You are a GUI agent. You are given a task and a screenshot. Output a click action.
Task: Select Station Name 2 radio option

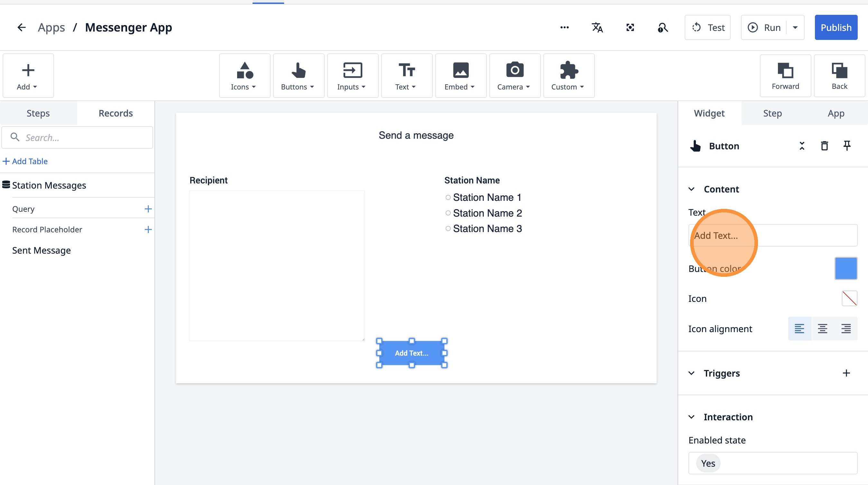pyautogui.click(x=448, y=213)
